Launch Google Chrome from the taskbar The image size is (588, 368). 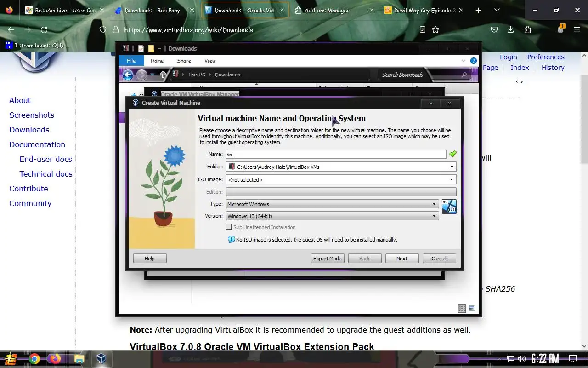coord(34,359)
